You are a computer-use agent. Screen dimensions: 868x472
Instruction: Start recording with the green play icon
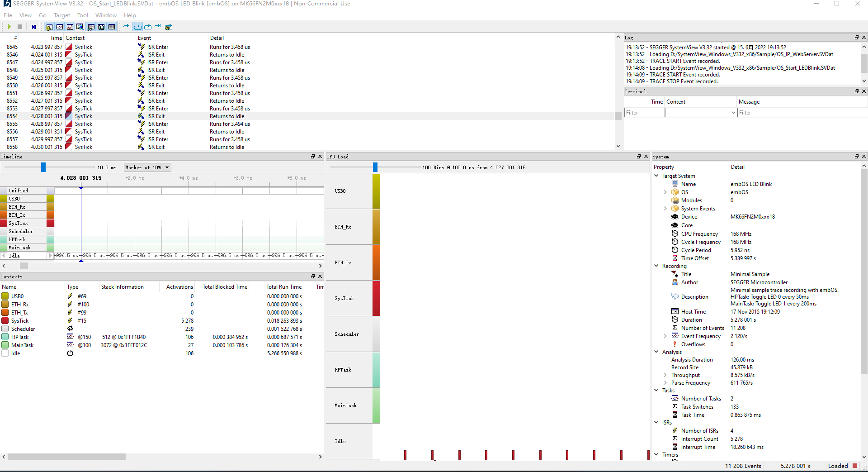(x=9, y=27)
